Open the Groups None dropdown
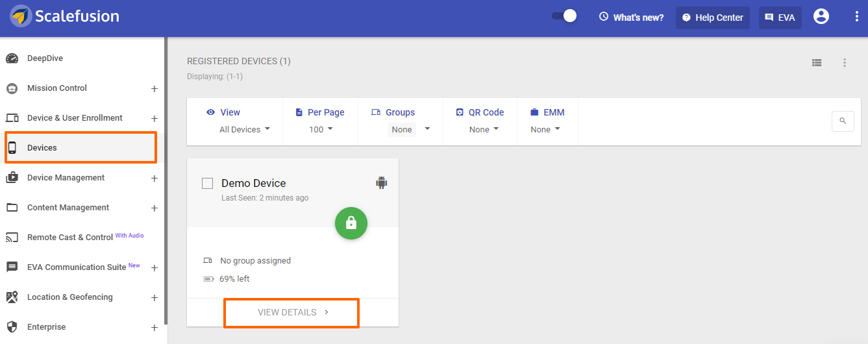The image size is (868, 344). (x=410, y=130)
